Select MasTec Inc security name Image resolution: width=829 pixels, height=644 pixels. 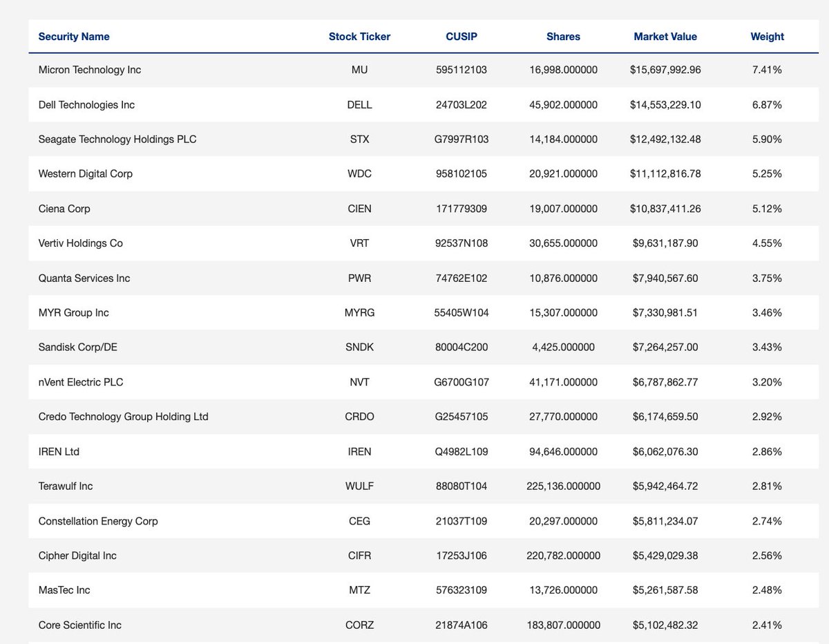[64, 590]
